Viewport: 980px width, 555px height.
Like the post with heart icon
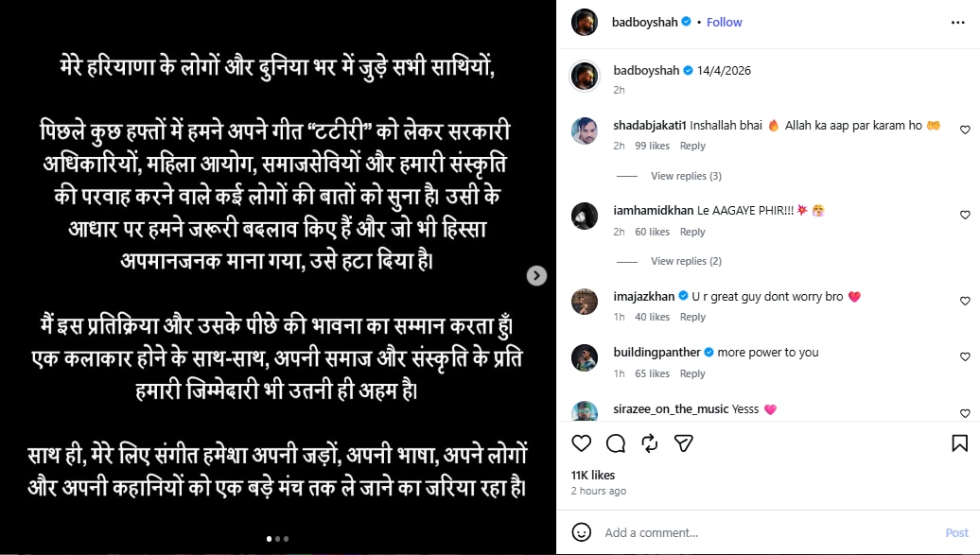582,443
